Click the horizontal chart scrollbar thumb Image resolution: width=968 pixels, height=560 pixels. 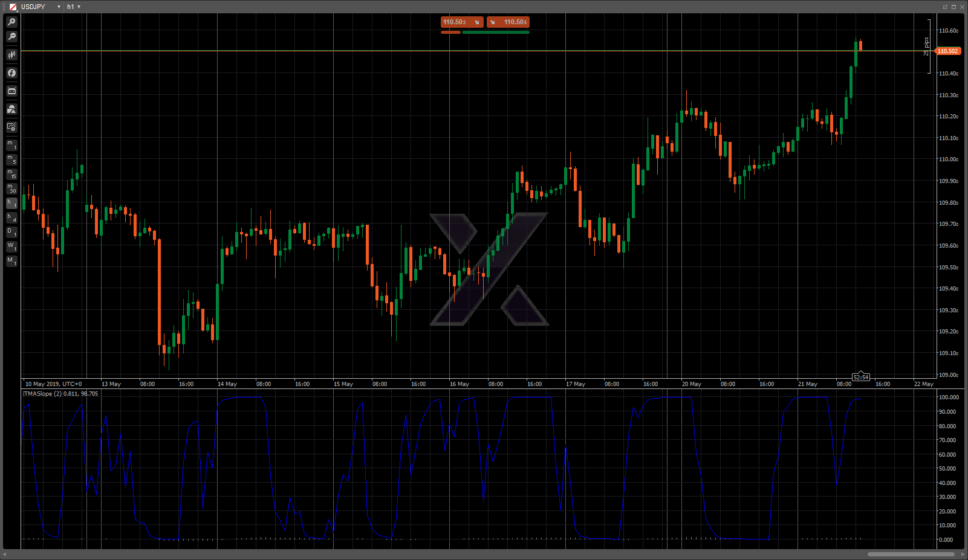tap(911, 554)
